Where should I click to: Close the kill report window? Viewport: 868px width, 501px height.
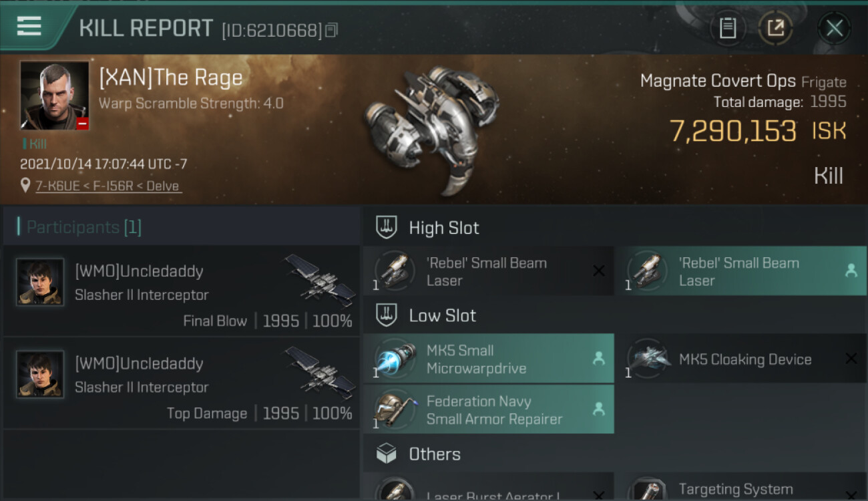click(834, 28)
